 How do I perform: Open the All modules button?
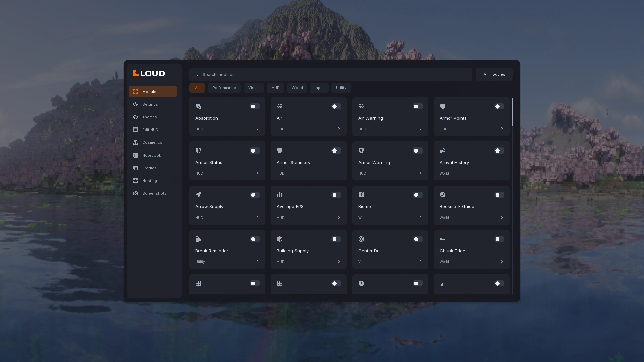[x=494, y=74]
